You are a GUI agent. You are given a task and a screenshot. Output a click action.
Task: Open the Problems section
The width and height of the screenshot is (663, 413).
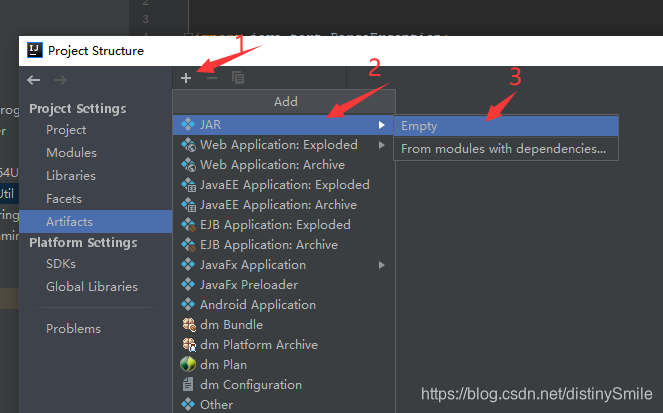click(x=74, y=328)
